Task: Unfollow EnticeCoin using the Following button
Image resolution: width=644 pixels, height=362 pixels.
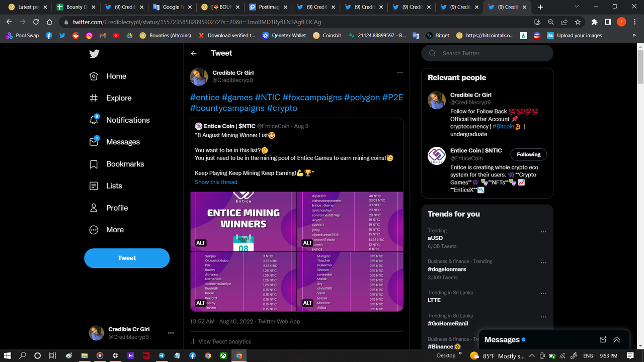Action: pos(528,154)
